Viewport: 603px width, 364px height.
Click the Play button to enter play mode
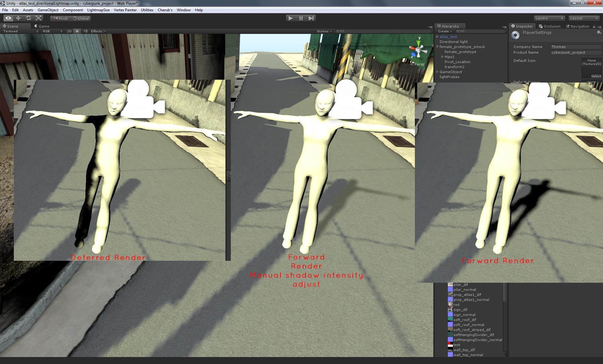(x=290, y=18)
